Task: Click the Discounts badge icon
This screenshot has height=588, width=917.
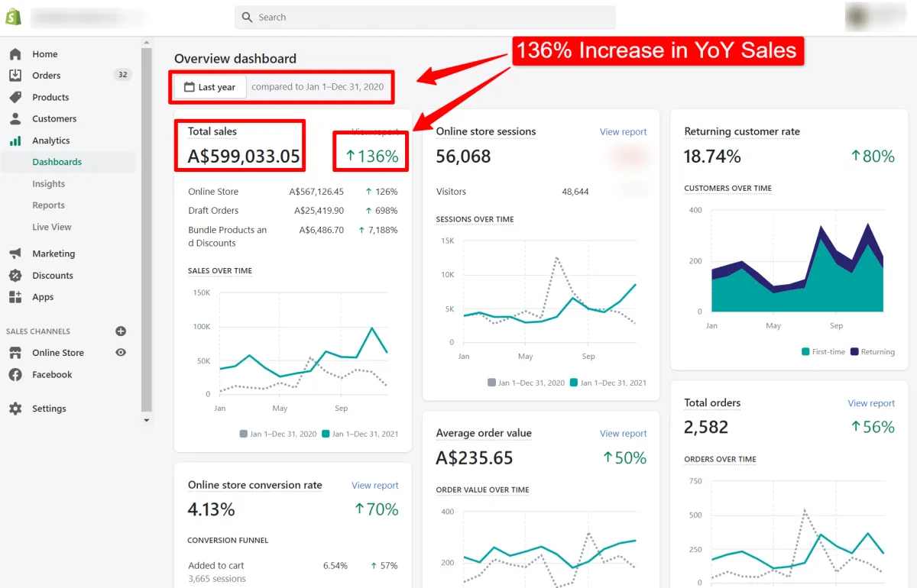Action: 15,276
